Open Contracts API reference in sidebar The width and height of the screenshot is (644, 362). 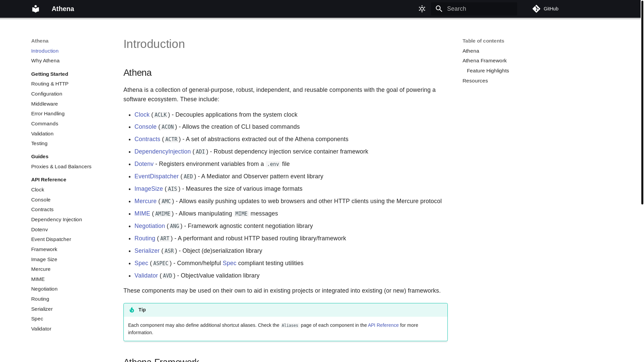tap(42, 209)
